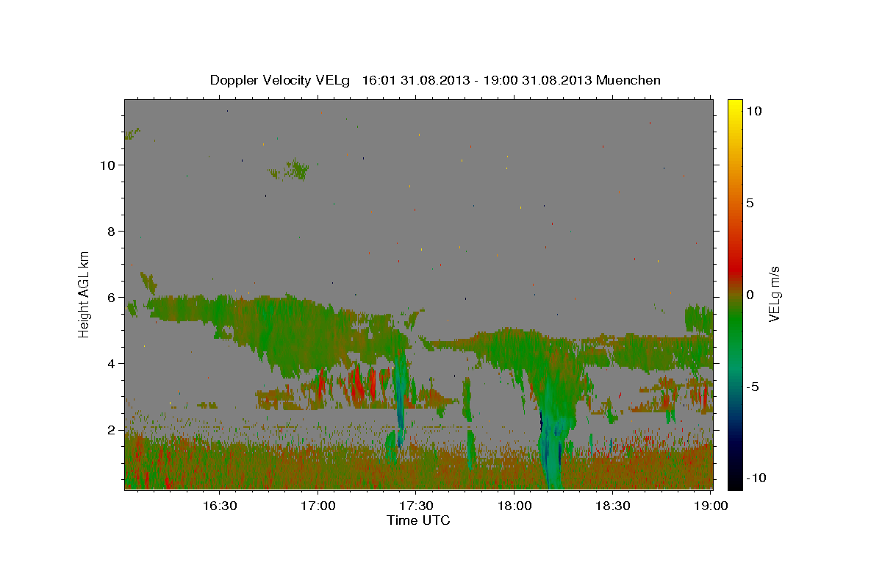Select the 17:30 time axis label
The height and width of the screenshot is (588, 882).
416,506
